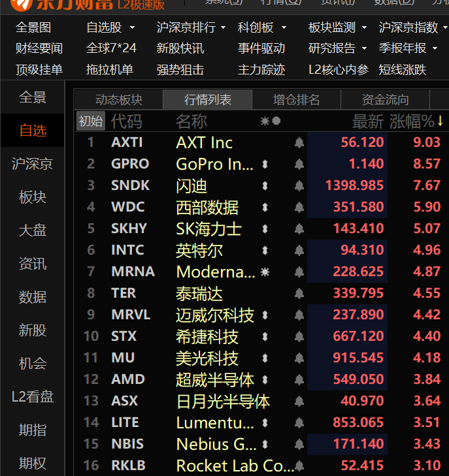Select 大盘 in the left sidebar
Image resolution: width=449 pixels, height=476 pixels.
(33, 230)
